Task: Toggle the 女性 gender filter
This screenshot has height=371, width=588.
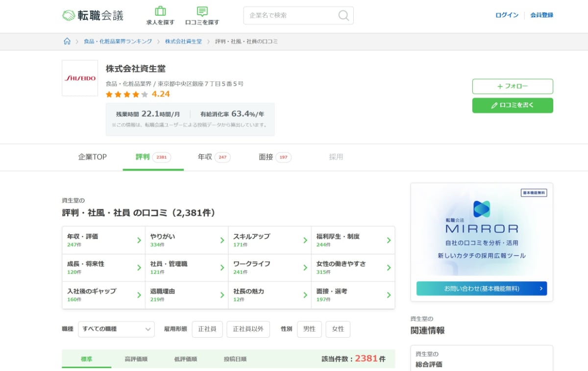Action: (338, 329)
